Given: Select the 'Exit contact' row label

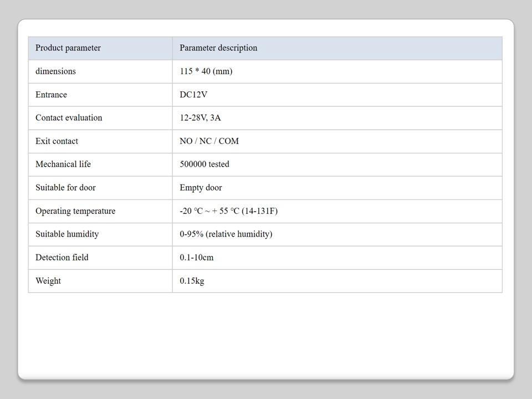Looking at the screenshot, I should coord(57,141).
